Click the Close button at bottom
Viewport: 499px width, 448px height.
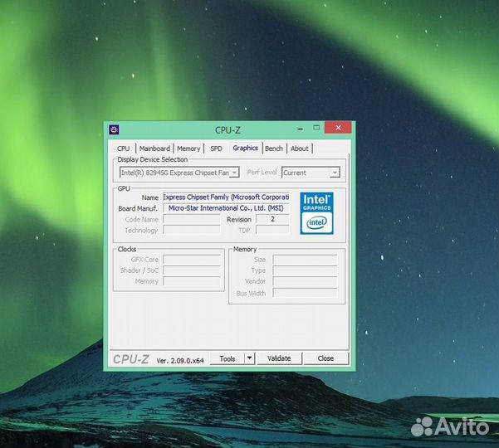click(325, 358)
